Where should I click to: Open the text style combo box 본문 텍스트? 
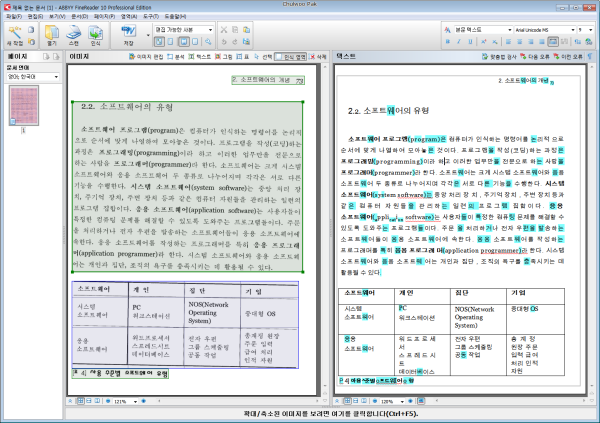tap(483, 30)
